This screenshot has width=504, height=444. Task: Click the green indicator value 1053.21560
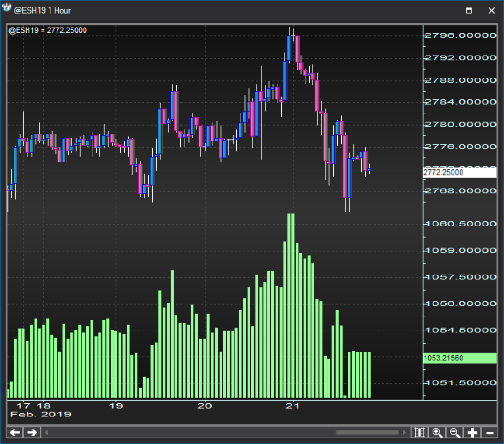tap(460, 358)
